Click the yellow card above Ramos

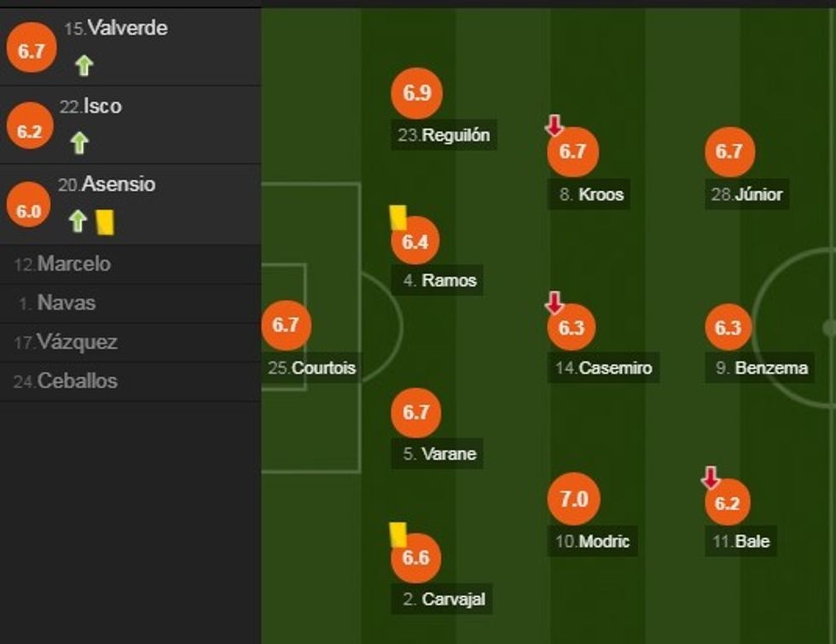click(397, 217)
